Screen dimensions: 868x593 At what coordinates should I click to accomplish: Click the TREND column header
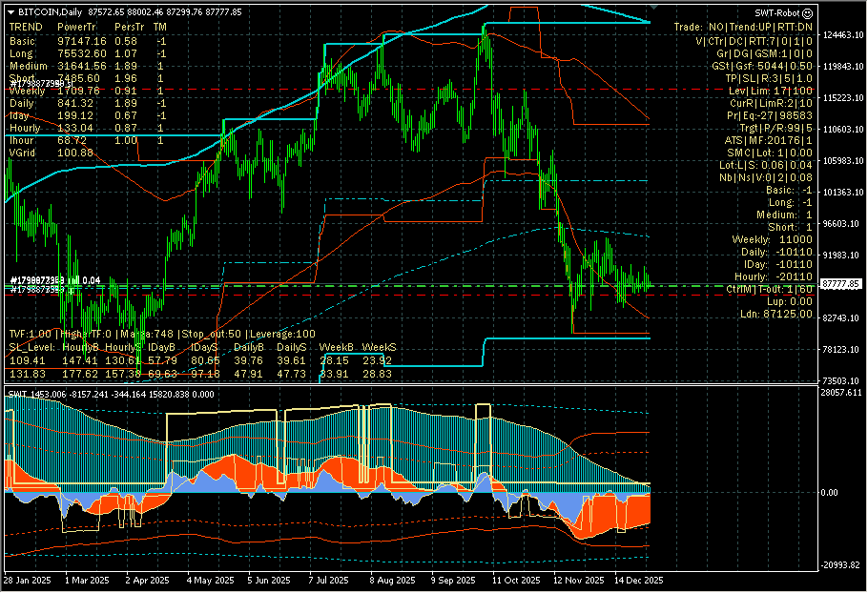click(26, 27)
